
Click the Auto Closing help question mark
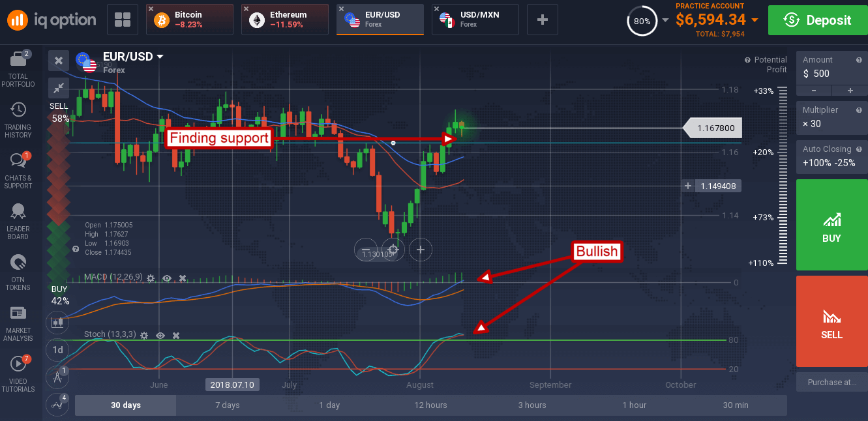[x=859, y=149]
